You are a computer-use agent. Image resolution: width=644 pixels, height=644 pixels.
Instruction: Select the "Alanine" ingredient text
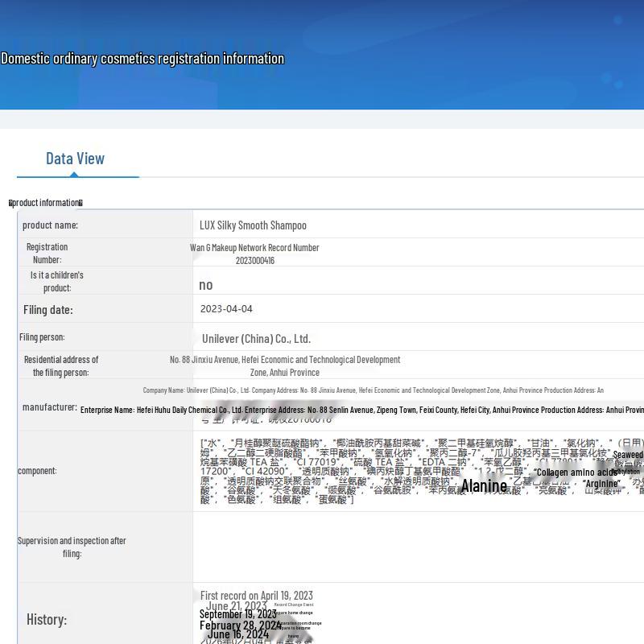tap(484, 486)
